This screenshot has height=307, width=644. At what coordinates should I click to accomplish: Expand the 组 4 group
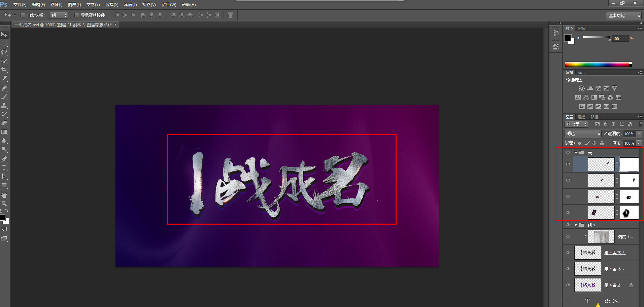[x=576, y=225]
